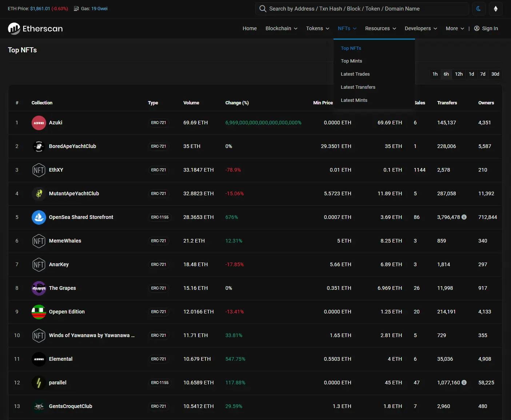Click Winds of Yawanawa NFT placeholder icon
This screenshot has height=420, width=511.
click(39, 336)
